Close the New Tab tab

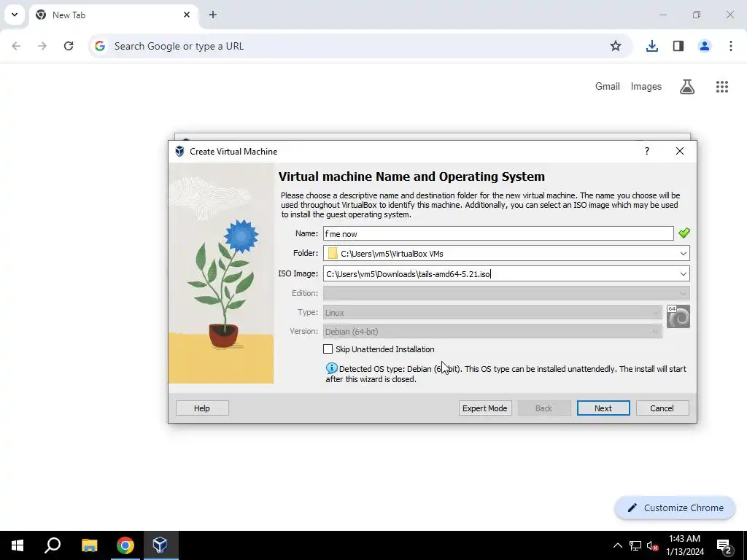tap(187, 15)
